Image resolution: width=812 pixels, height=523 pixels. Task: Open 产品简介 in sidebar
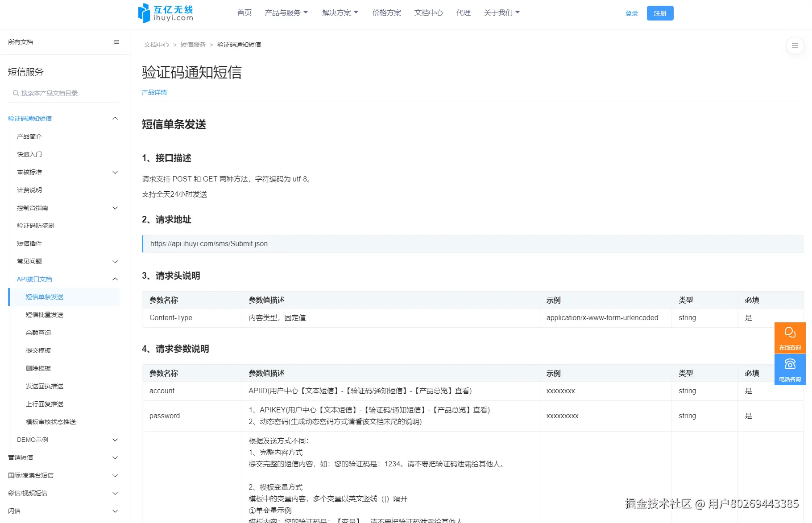pyautogui.click(x=29, y=136)
